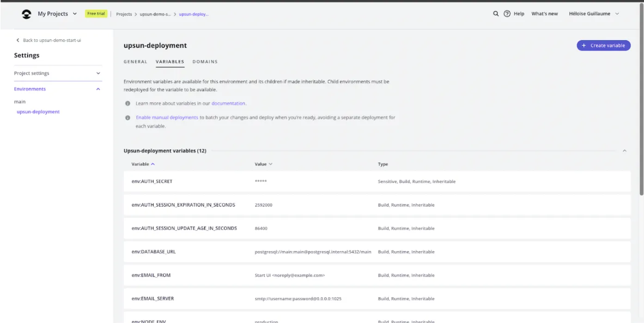The height and width of the screenshot is (323, 644).
Task: Click the Help question mark icon
Action: point(507,14)
